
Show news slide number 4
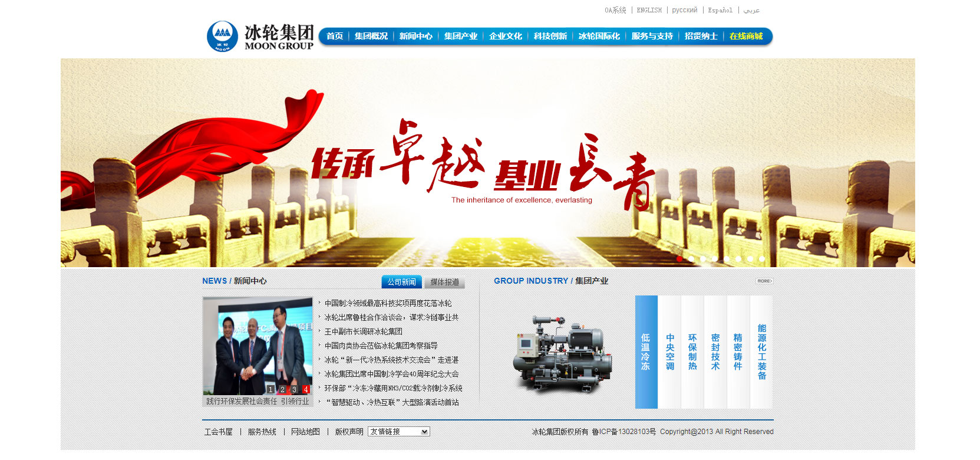coord(306,390)
